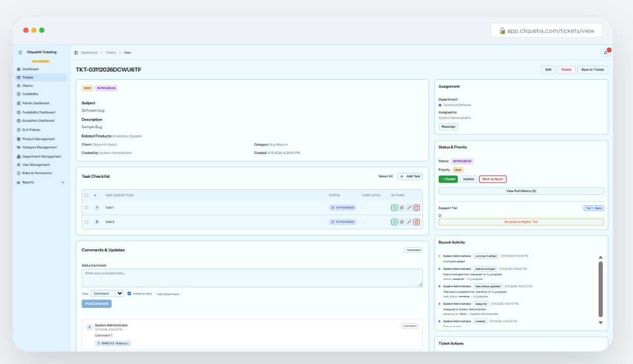Viewport: 633px width, 364px height.
Task: Uncheck the Visible to client checkbox
Action: point(130,294)
